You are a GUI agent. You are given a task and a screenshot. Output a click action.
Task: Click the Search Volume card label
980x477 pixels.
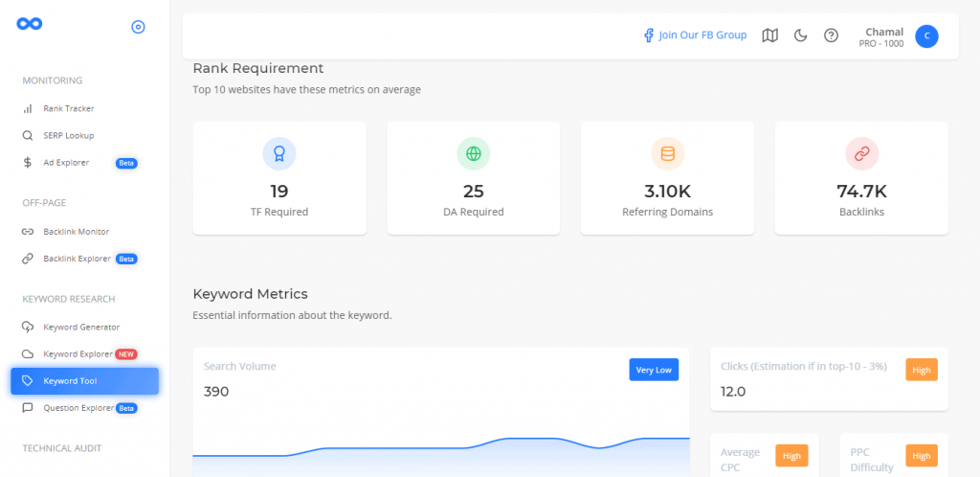(239, 366)
